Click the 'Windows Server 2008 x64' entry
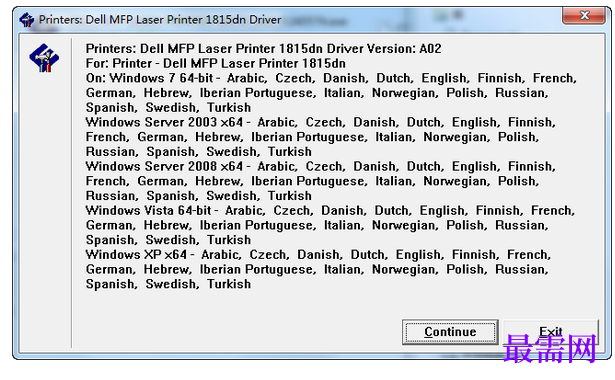This screenshot has width=615, height=380. point(164,166)
